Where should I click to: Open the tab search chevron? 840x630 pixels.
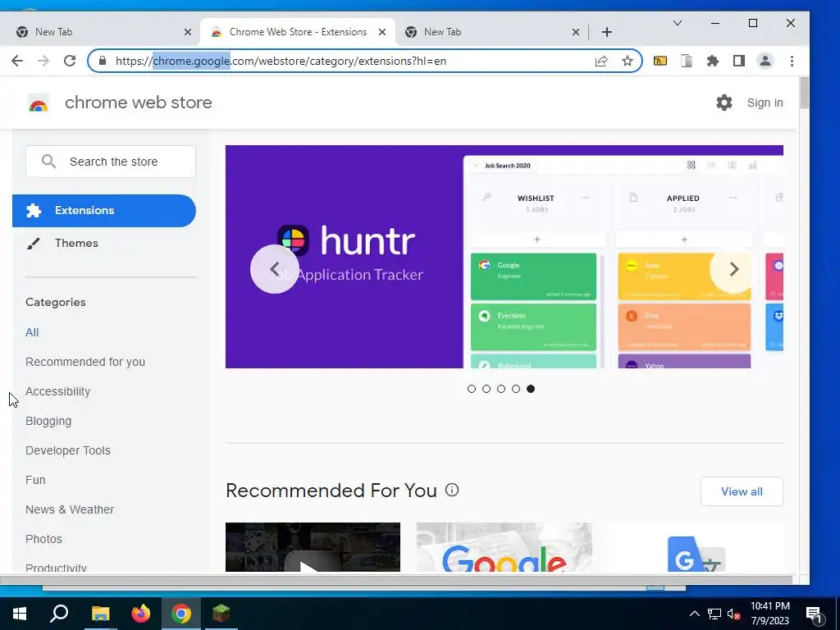[677, 23]
